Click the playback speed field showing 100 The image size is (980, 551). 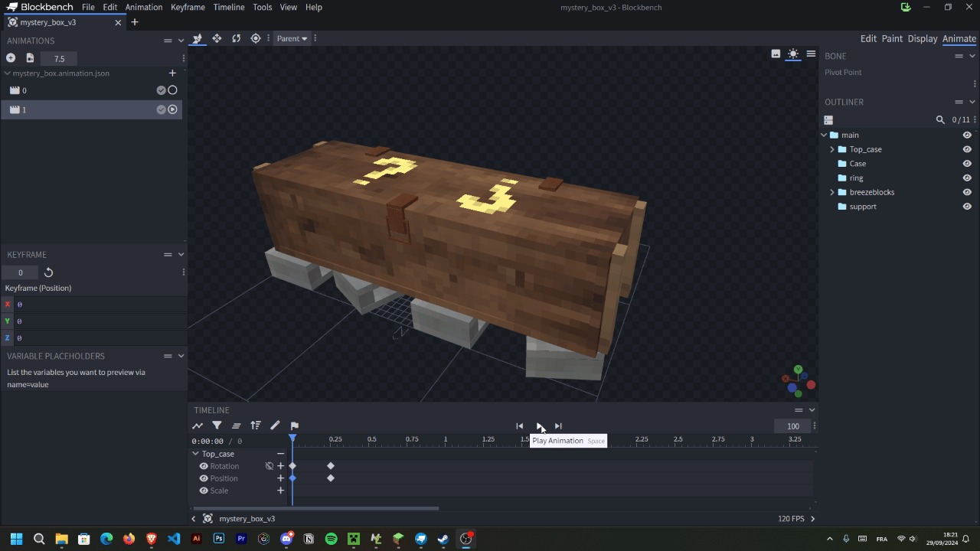point(793,426)
